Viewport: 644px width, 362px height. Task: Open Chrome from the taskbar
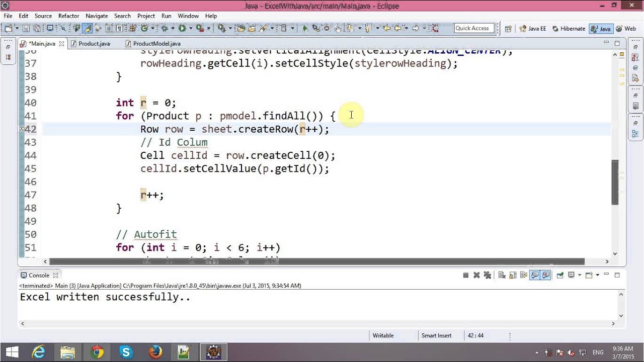point(97,352)
